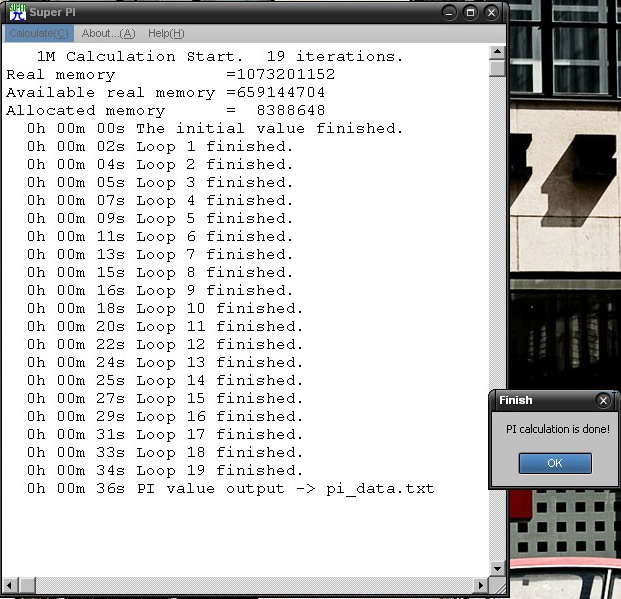Image resolution: width=621 pixels, height=599 pixels.
Task: Click the 'Loop 10 finished.' line
Action: pos(165,309)
